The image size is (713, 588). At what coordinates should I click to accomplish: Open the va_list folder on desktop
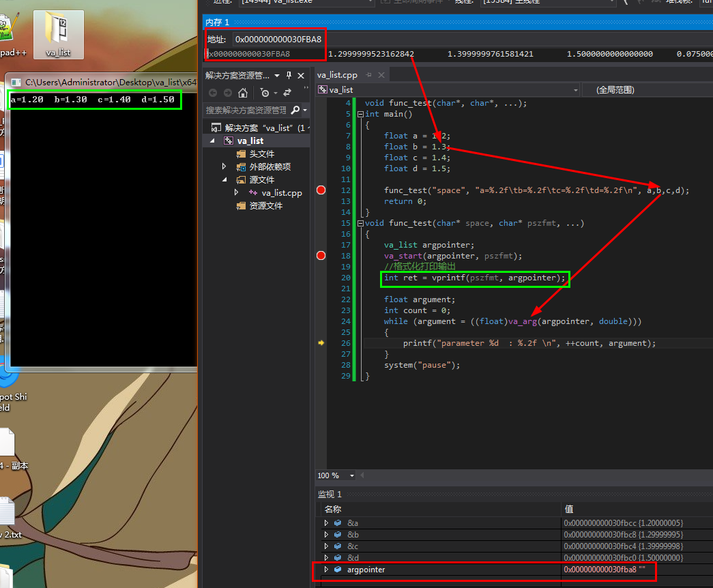pos(58,35)
